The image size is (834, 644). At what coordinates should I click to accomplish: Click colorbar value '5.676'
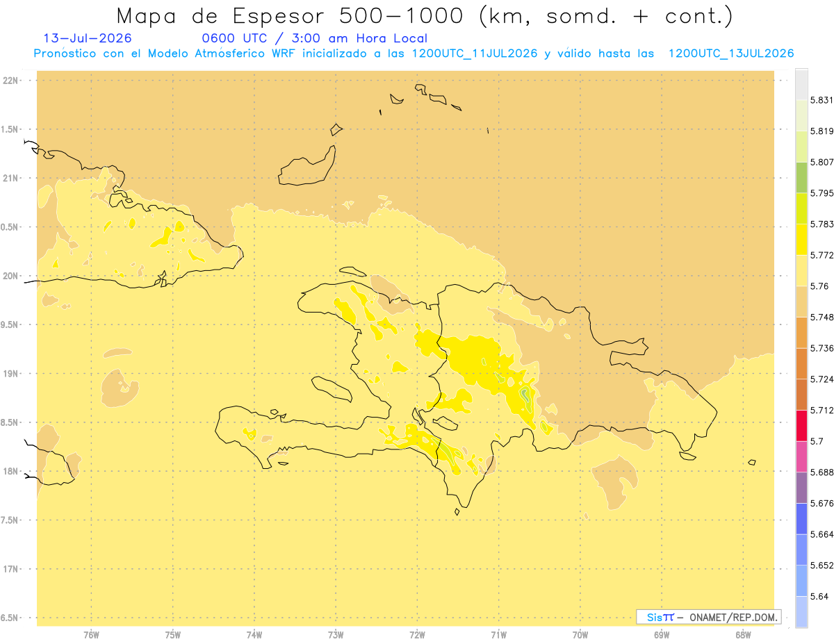pos(821,503)
